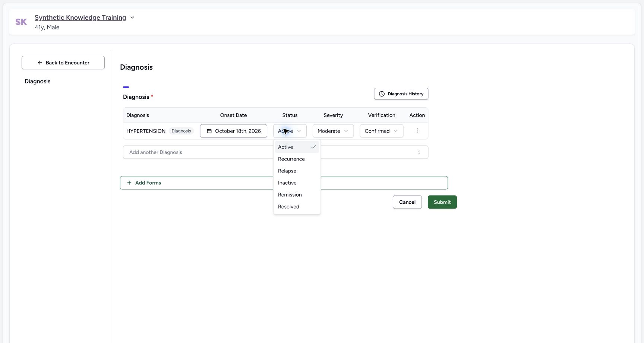Click the Diagnosis badge next to HYPERTENSION

[181, 131]
